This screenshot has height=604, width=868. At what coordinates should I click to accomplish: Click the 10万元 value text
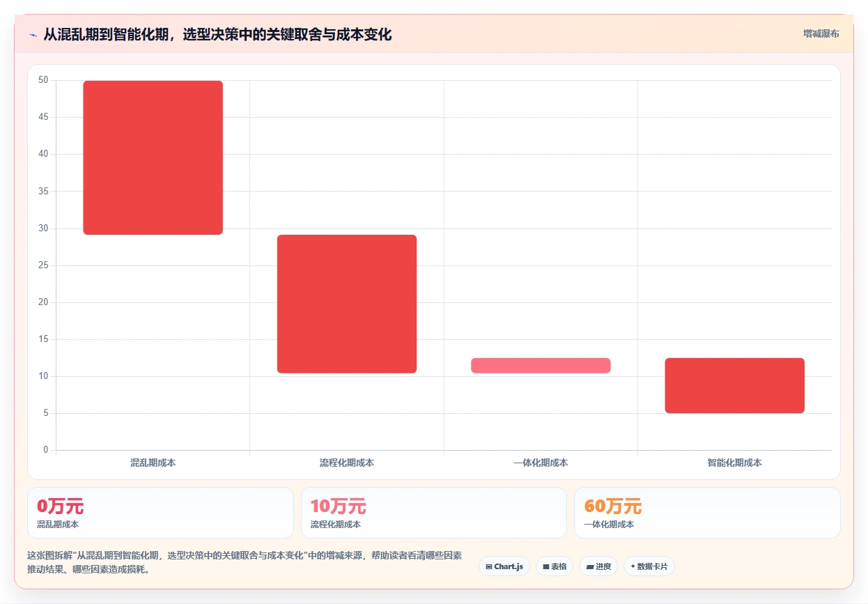click(x=339, y=506)
